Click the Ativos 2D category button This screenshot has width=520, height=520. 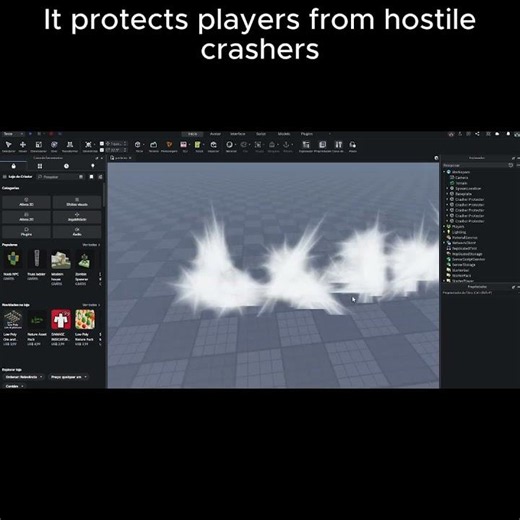tap(26, 217)
